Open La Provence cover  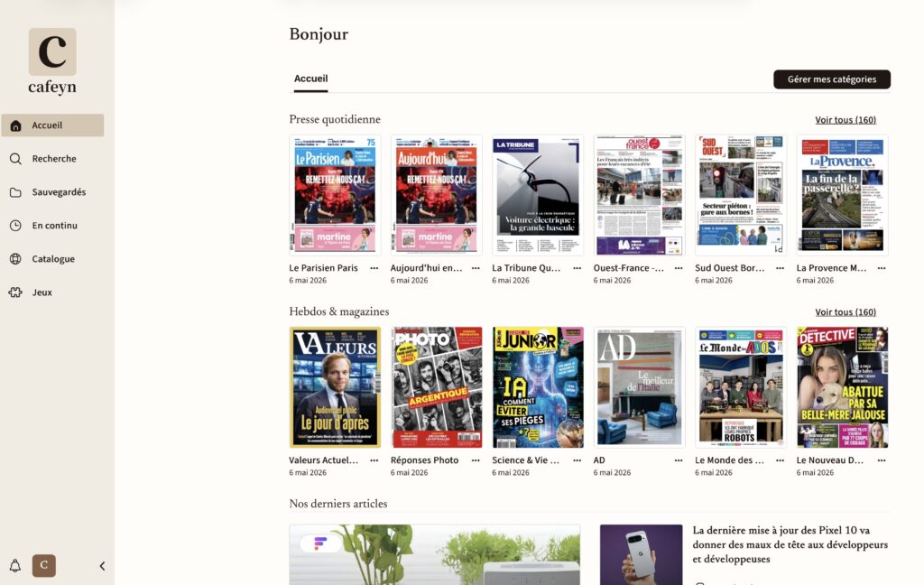click(842, 195)
